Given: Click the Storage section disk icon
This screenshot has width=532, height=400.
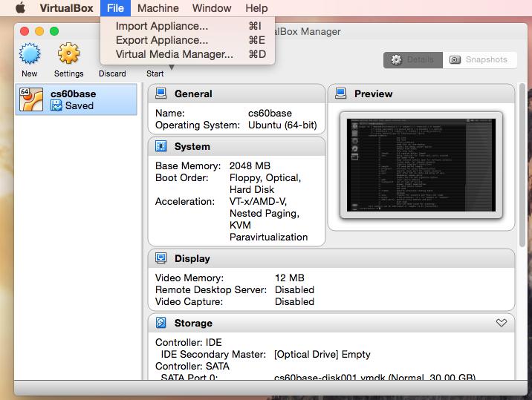Looking at the screenshot, I should [x=160, y=322].
